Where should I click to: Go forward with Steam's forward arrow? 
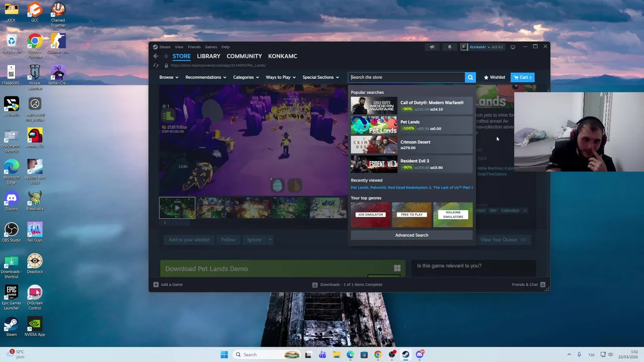165,56
